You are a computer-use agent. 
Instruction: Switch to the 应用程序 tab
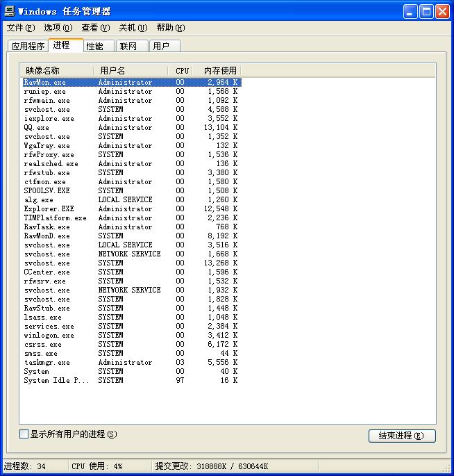[x=28, y=46]
